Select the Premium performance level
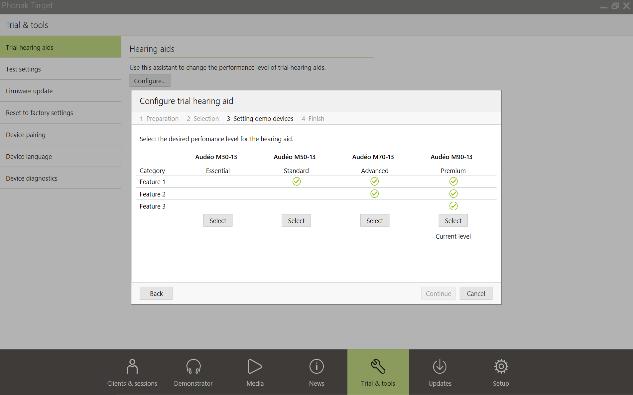 coord(453,221)
